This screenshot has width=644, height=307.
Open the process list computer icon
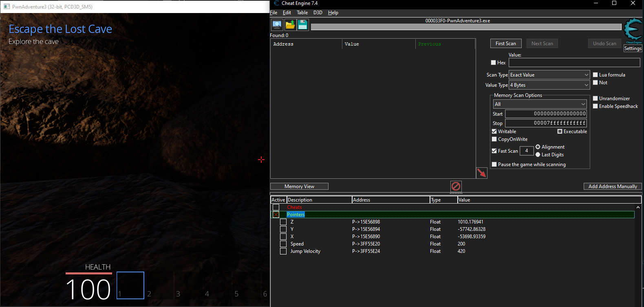coord(277,25)
